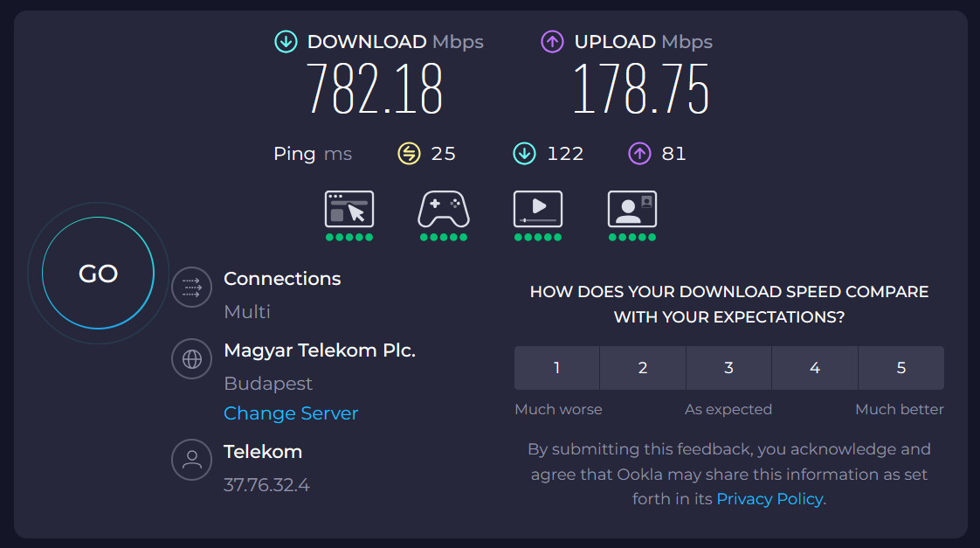Image resolution: width=980 pixels, height=548 pixels.
Task: Click the globe server icon
Action: coord(192,358)
